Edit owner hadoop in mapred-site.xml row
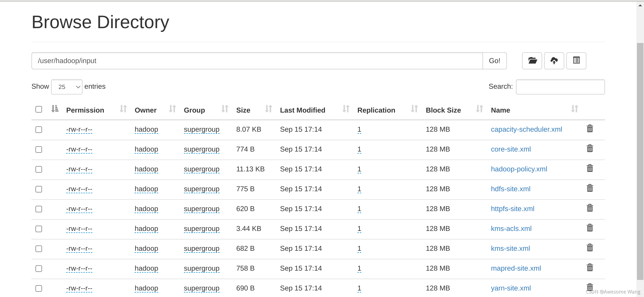 pos(146,268)
